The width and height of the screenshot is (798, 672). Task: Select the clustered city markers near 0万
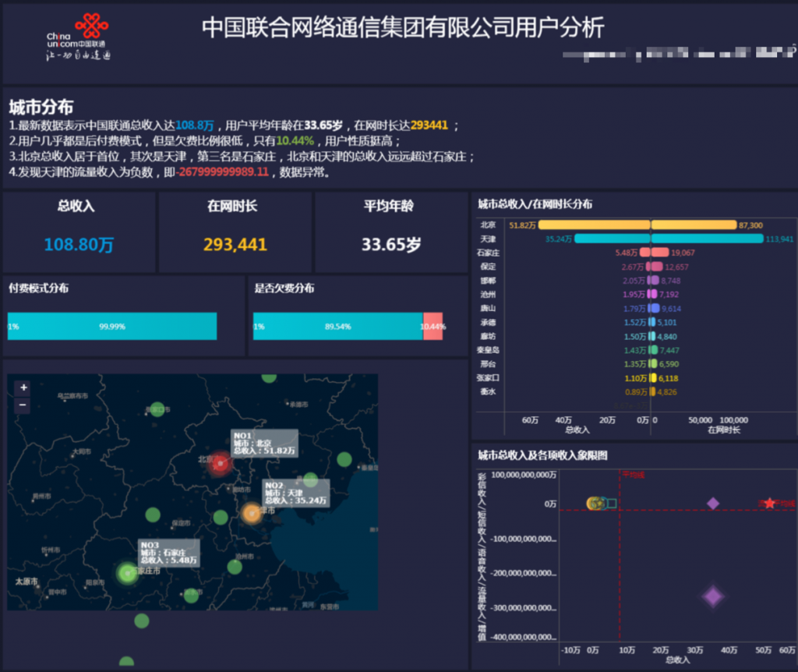click(x=601, y=504)
